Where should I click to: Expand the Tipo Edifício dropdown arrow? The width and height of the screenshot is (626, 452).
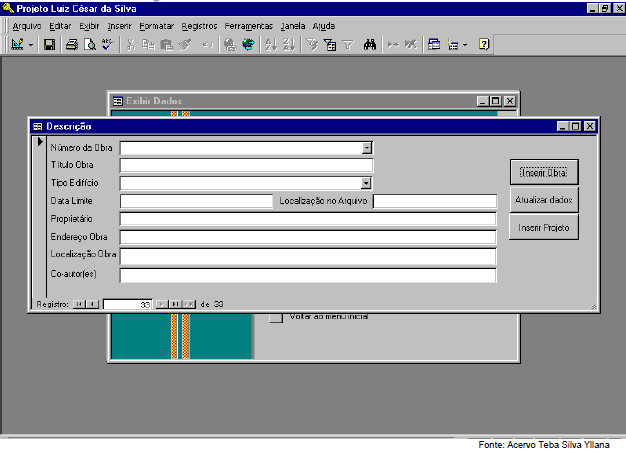(x=366, y=183)
